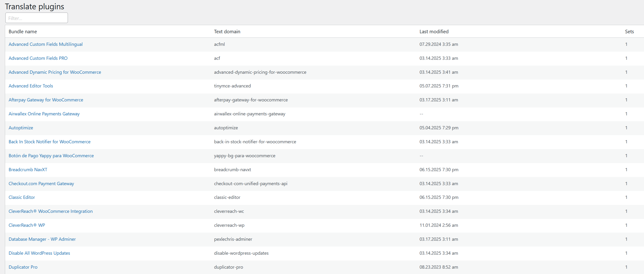
Task: Click Database Manager's '03.17.2025 3:11 am' date
Action: (x=439, y=239)
